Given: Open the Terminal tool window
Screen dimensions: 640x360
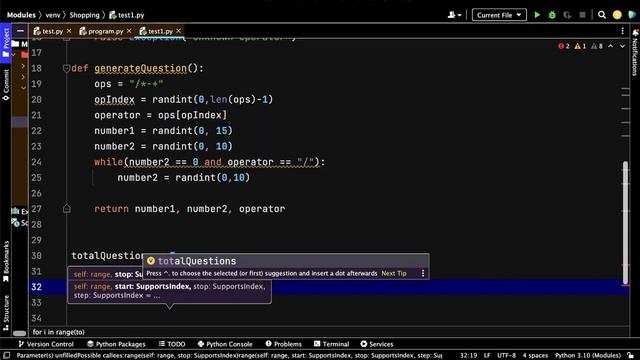Looking at the screenshot, I should pyautogui.click(x=331, y=344).
